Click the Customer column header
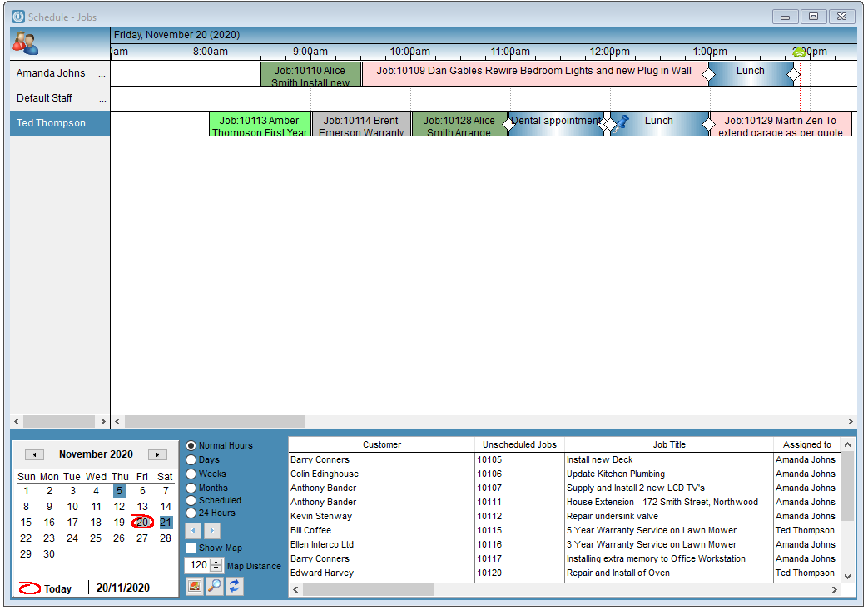 click(381, 445)
